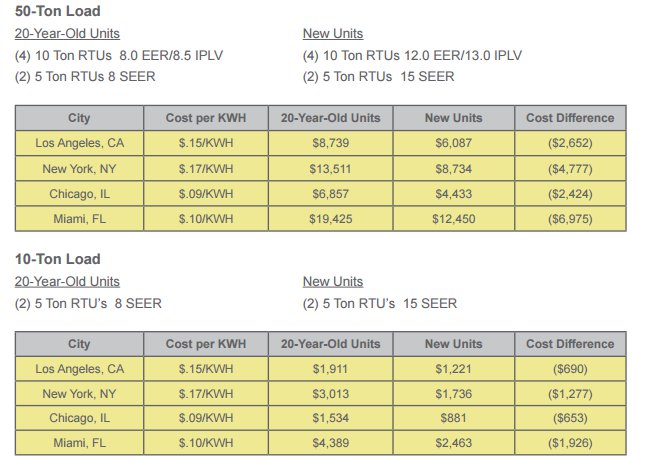Click the ($1,926) Miami cost difference cell

click(x=570, y=443)
